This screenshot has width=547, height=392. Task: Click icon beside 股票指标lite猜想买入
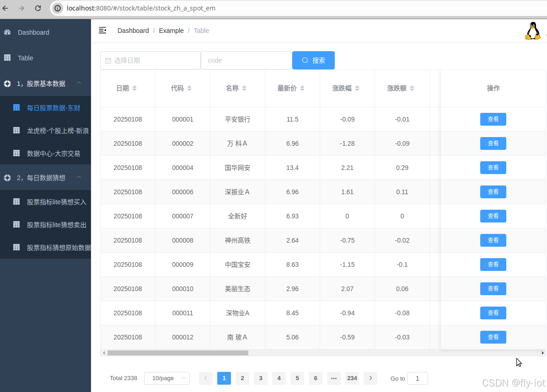tap(16, 201)
